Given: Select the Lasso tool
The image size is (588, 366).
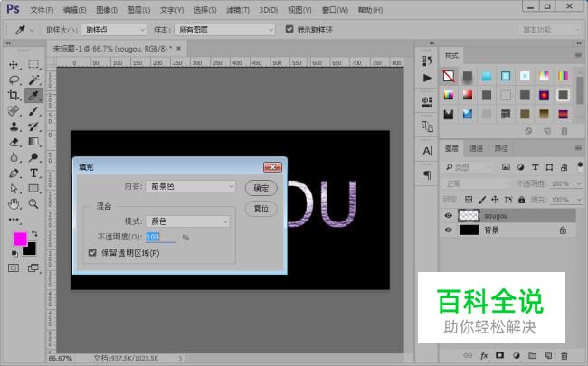Looking at the screenshot, I should point(14,80).
